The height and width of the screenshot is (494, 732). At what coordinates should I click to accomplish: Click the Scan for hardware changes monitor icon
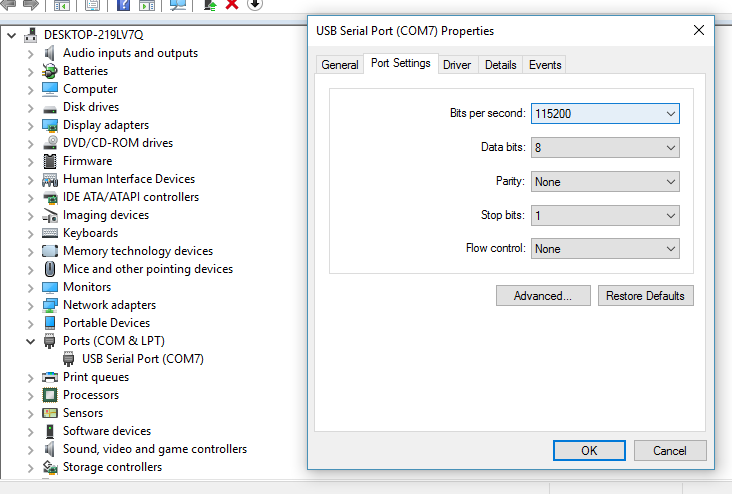pyautogui.click(x=178, y=5)
